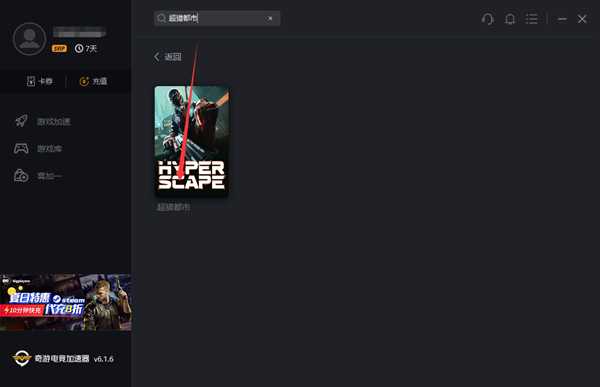This screenshot has width=600, height=387.
Task: Minimize the accelerator window
Action: coord(562,19)
